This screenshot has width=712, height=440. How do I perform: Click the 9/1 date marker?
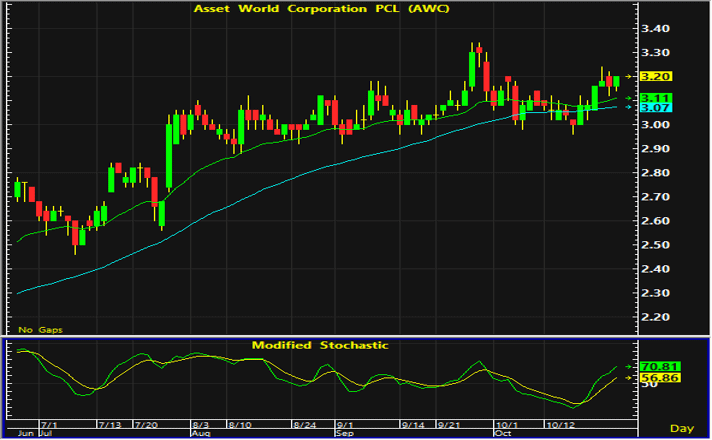point(345,425)
